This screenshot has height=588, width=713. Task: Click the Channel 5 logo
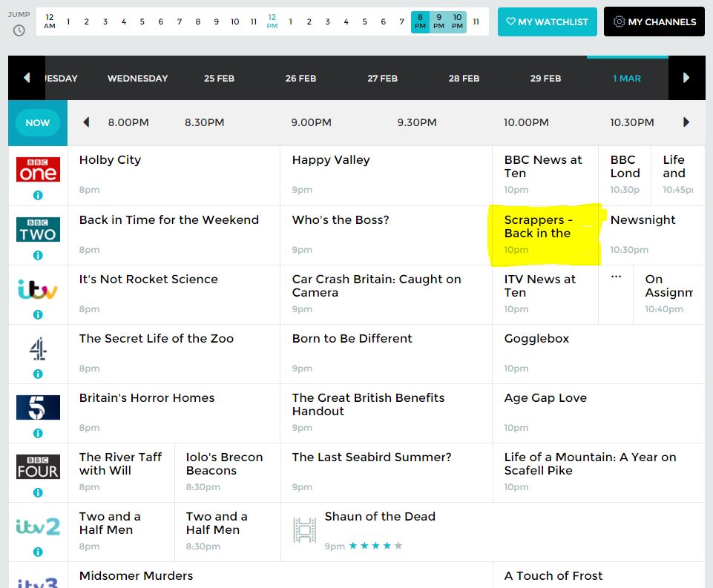pos(38,408)
